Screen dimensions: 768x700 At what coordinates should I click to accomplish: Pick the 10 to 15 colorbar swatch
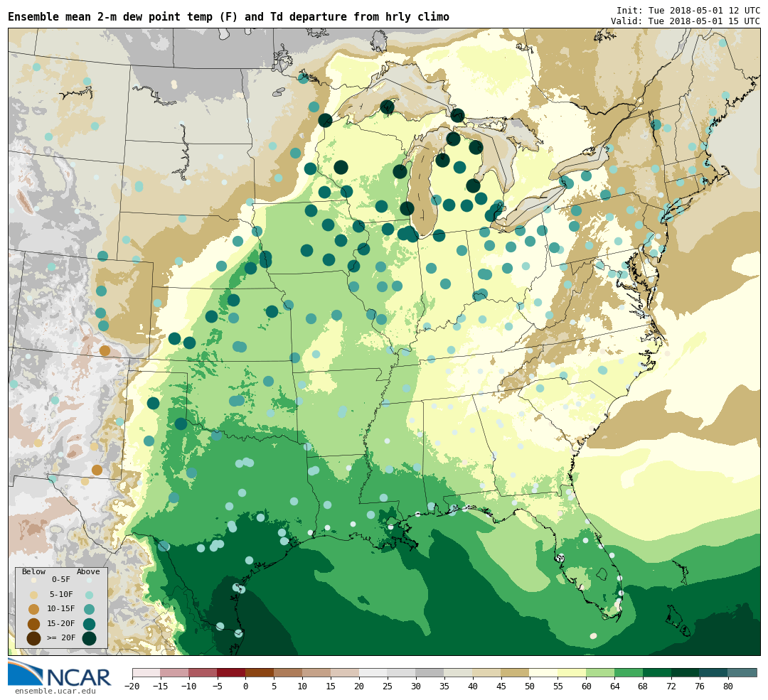coord(317,672)
